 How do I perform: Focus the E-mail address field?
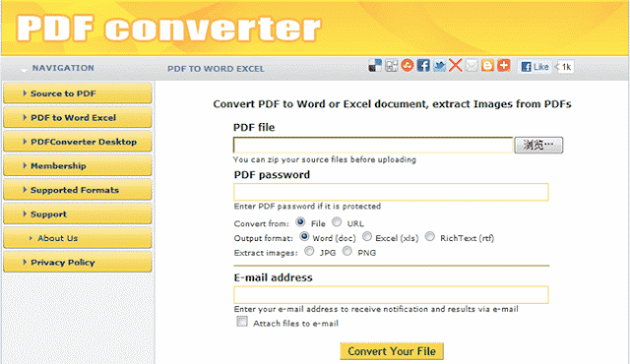click(x=391, y=295)
